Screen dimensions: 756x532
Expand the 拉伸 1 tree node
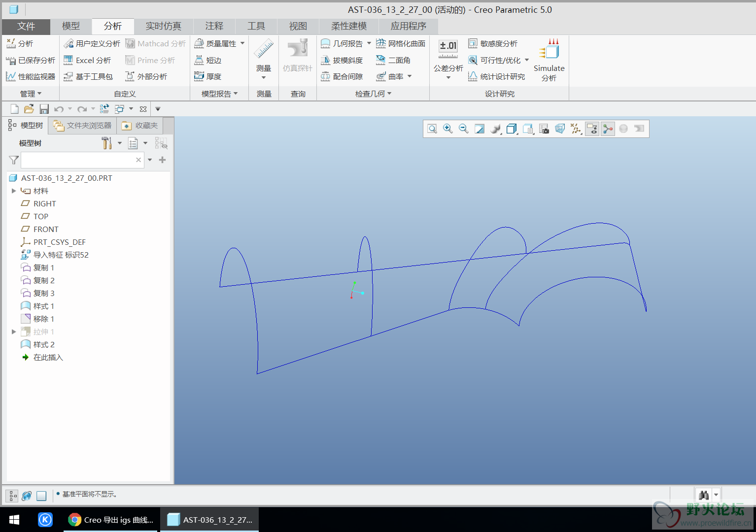(14, 332)
